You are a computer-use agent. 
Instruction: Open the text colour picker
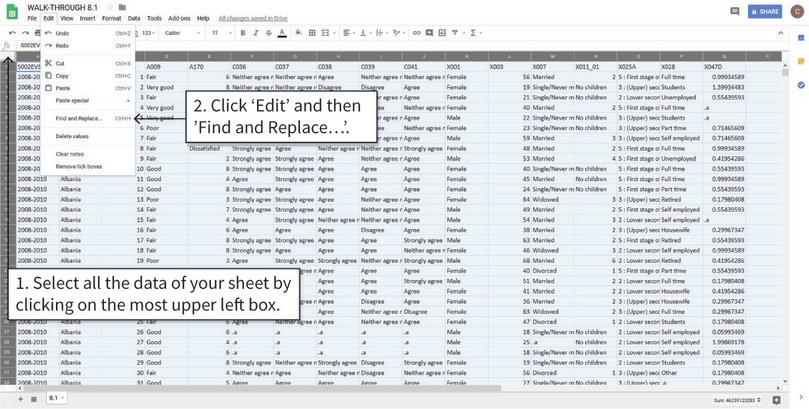[282, 33]
